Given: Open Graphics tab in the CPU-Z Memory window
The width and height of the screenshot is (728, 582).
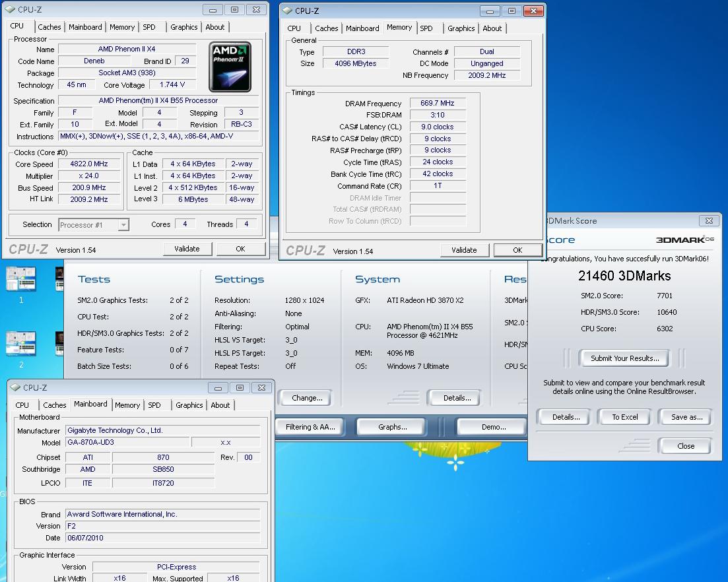Looking at the screenshot, I should [x=461, y=28].
